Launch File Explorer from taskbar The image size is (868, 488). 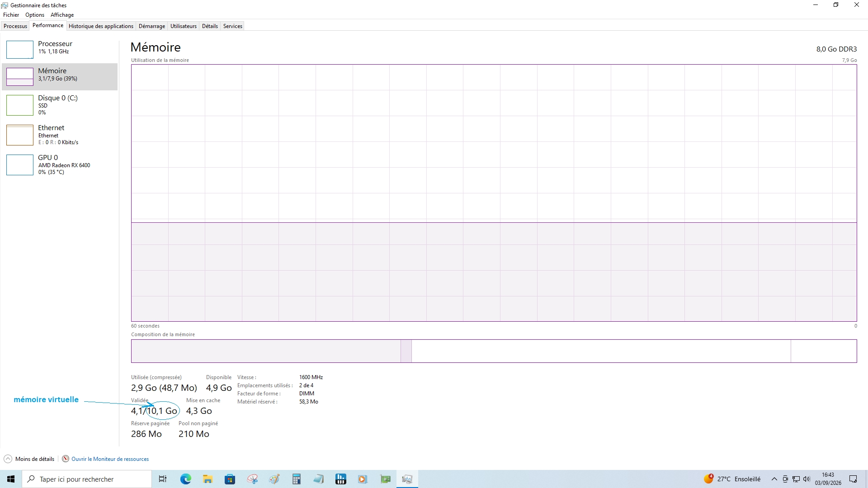[x=208, y=479]
